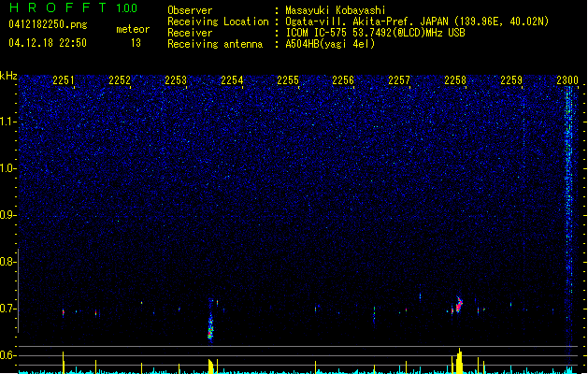Viewport: 588px width, 374px height.
Task: Click the HROFFT 1.0.0 title text
Action: (73, 7)
